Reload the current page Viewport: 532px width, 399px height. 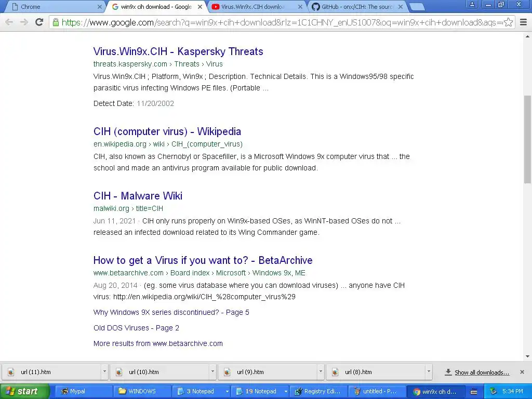[x=39, y=22]
